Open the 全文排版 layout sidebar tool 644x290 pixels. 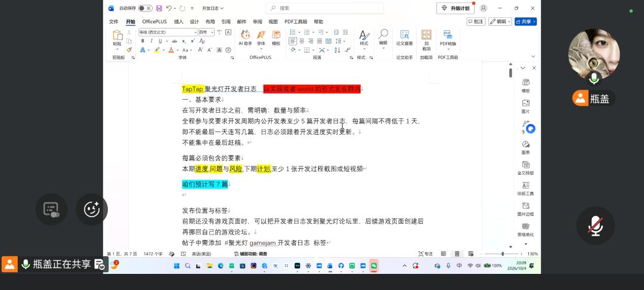(x=525, y=168)
